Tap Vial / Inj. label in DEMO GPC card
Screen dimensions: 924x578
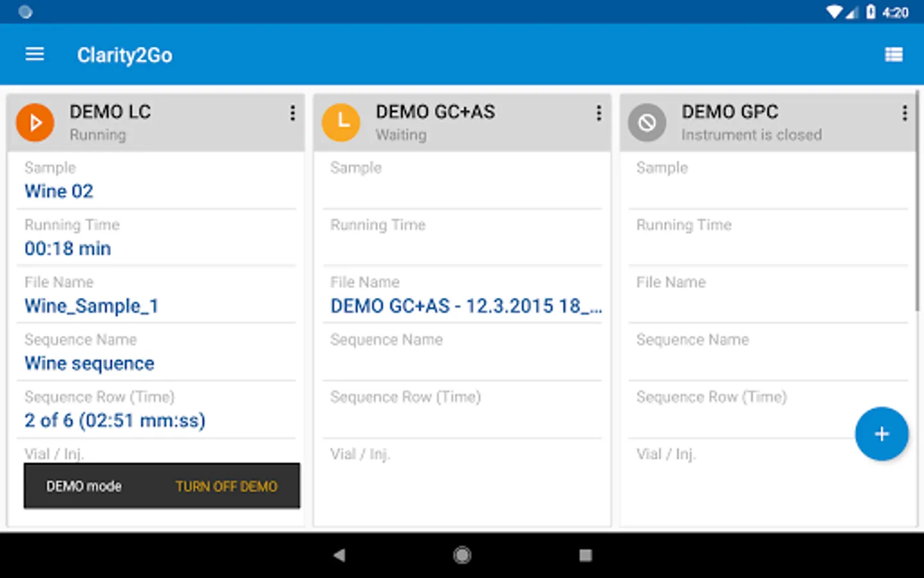pos(666,455)
